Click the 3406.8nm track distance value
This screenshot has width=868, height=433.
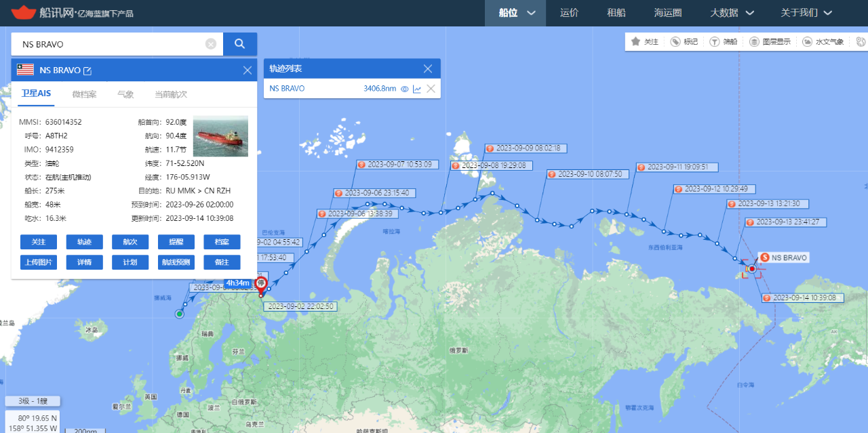coord(380,89)
